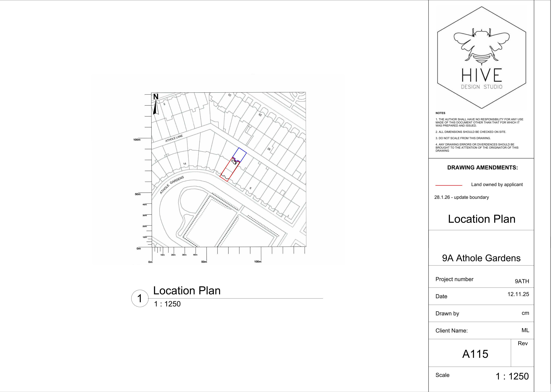554x392 pixels.
Task: Click the '50m' label on horizontal scale
Action: [x=204, y=262]
